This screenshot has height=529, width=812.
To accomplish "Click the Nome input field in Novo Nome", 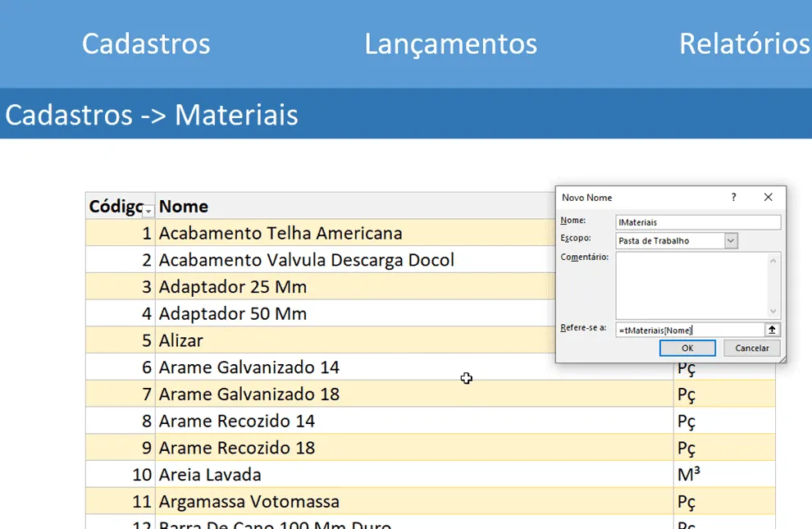I will [x=698, y=222].
